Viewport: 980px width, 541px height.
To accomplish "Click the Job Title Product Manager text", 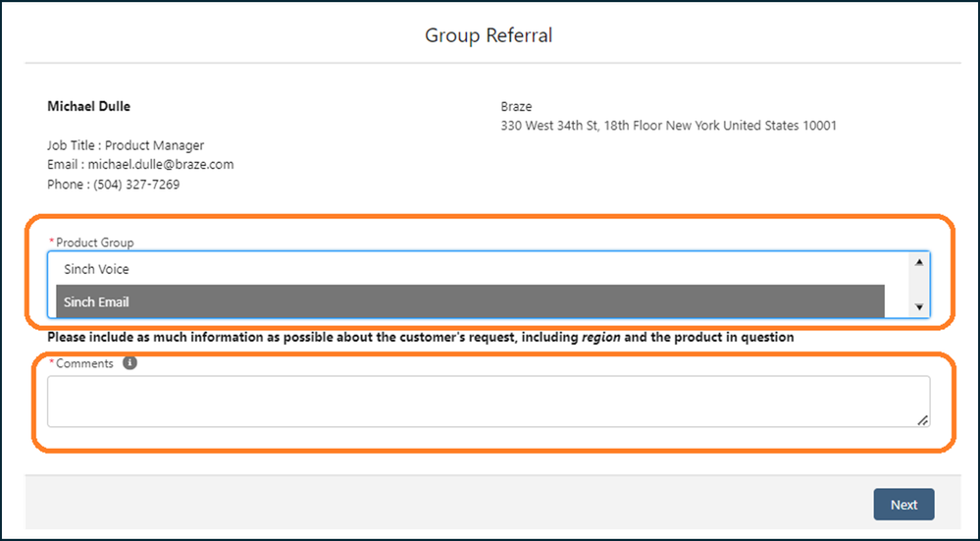I will click(x=126, y=145).
